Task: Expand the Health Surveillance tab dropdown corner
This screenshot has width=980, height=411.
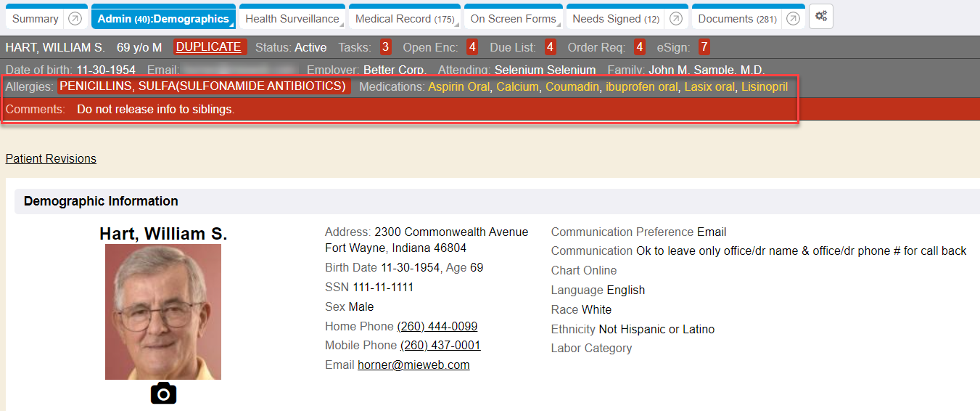Action: (342, 25)
